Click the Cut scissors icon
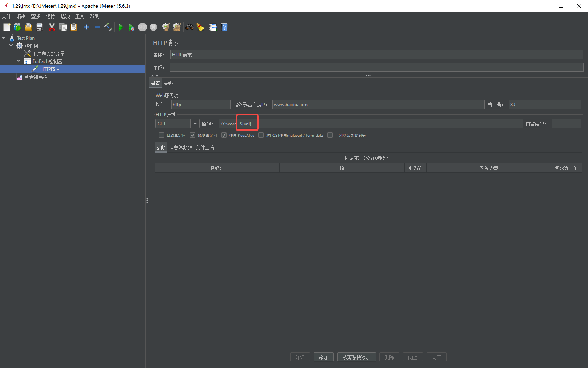Screen dimensions: 588x368 (52, 27)
